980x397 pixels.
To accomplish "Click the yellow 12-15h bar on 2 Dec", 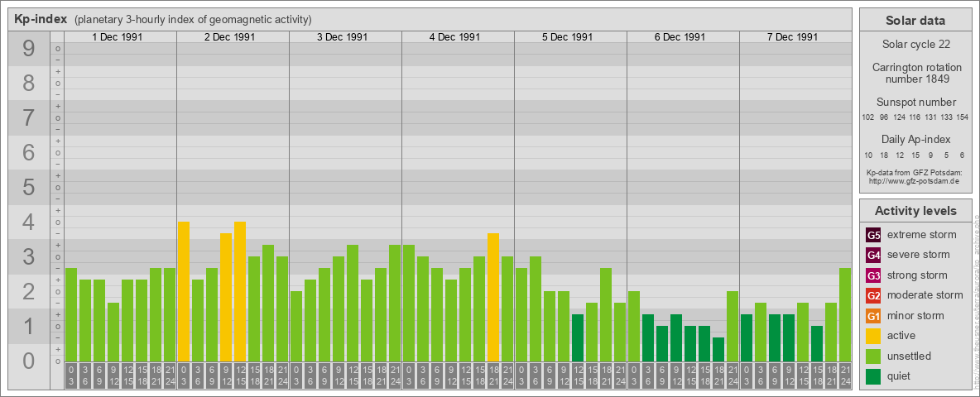I will (240, 291).
